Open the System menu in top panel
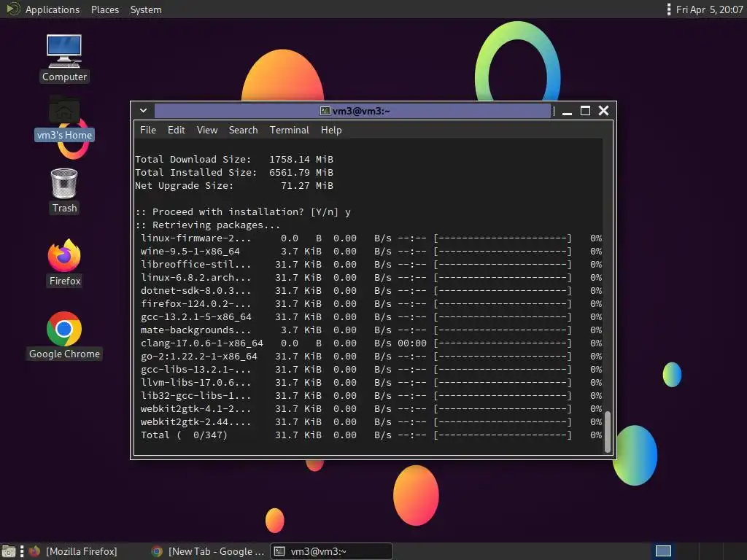 coord(146,9)
